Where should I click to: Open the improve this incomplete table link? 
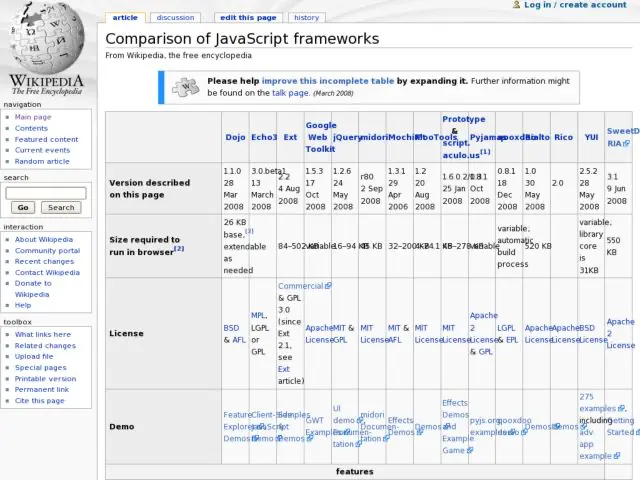coord(328,81)
